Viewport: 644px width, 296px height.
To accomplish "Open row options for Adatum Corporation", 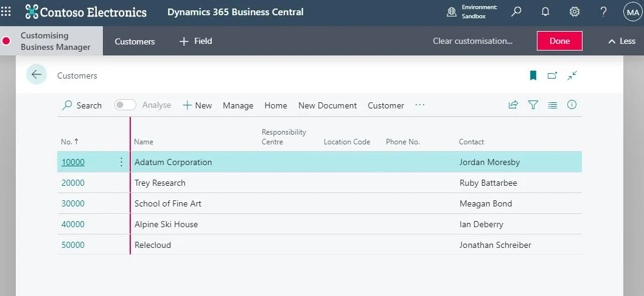I will [121, 162].
